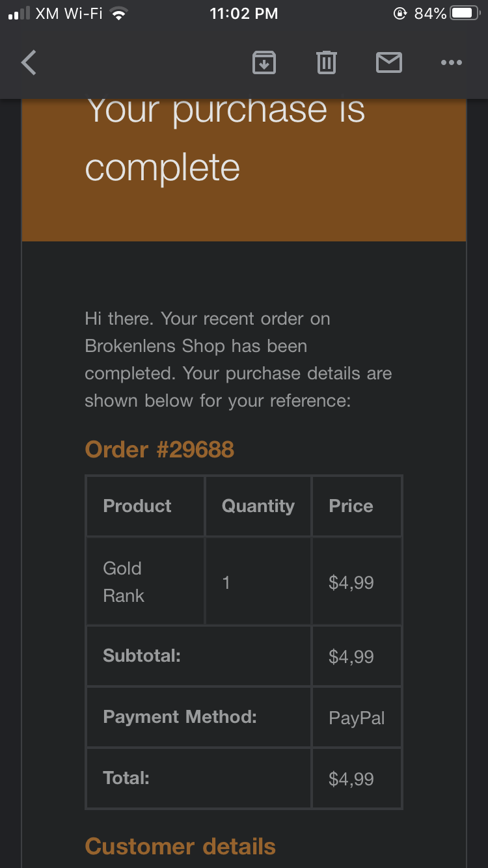Screen dimensions: 488x868
Task: Tap the Product column header
Action: (145, 506)
